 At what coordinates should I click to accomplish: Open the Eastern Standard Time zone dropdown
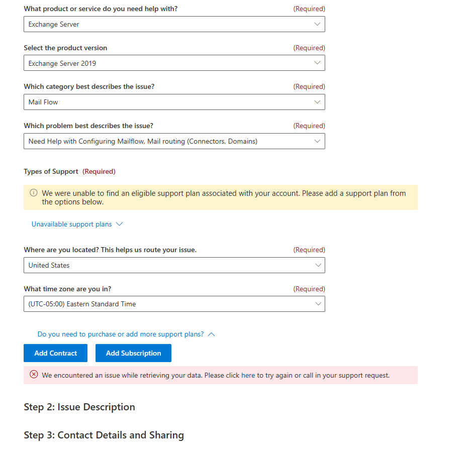click(174, 304)
